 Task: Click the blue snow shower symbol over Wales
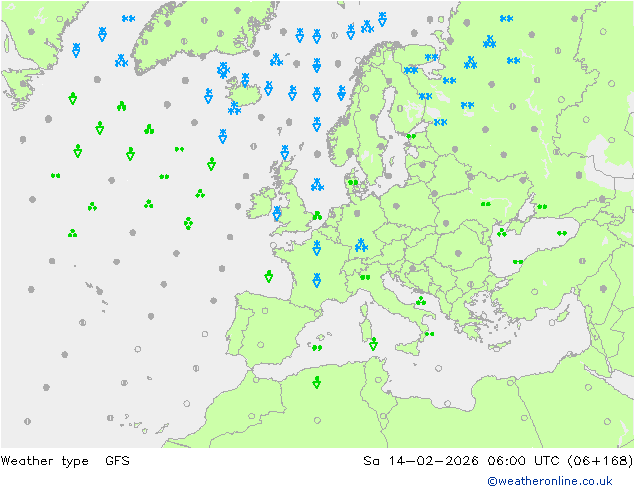[x=277, y=213]
